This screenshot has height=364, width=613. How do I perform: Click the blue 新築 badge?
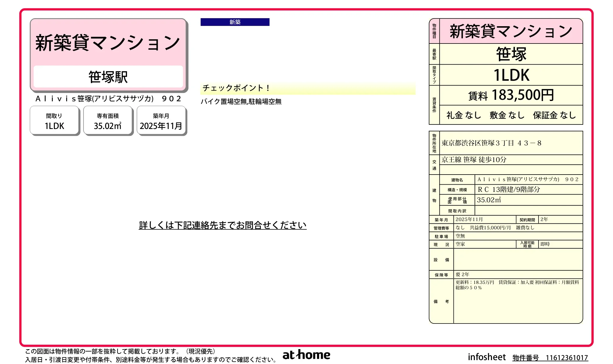pos(235,22)
